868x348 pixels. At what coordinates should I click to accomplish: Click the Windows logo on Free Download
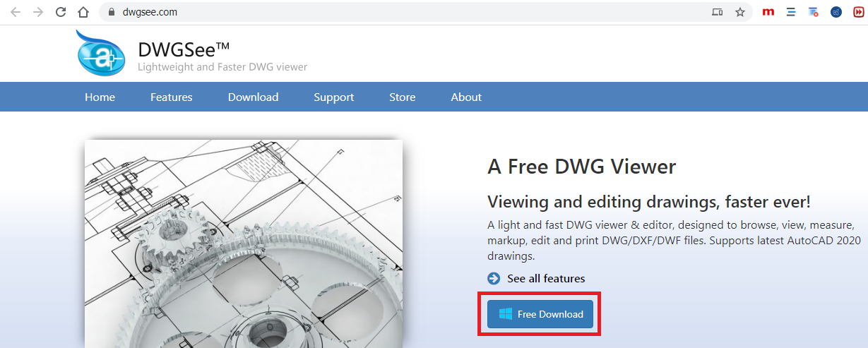click(505, 314)
